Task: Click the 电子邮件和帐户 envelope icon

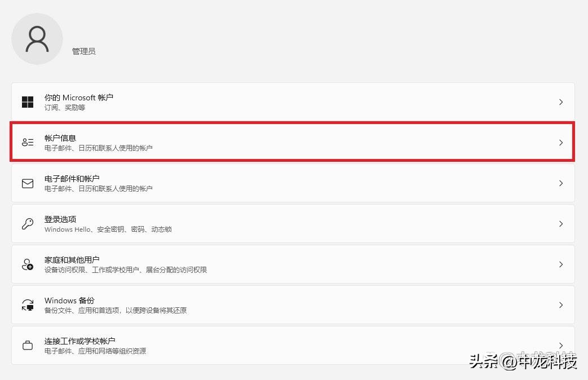Action: [x=27, y=183]
